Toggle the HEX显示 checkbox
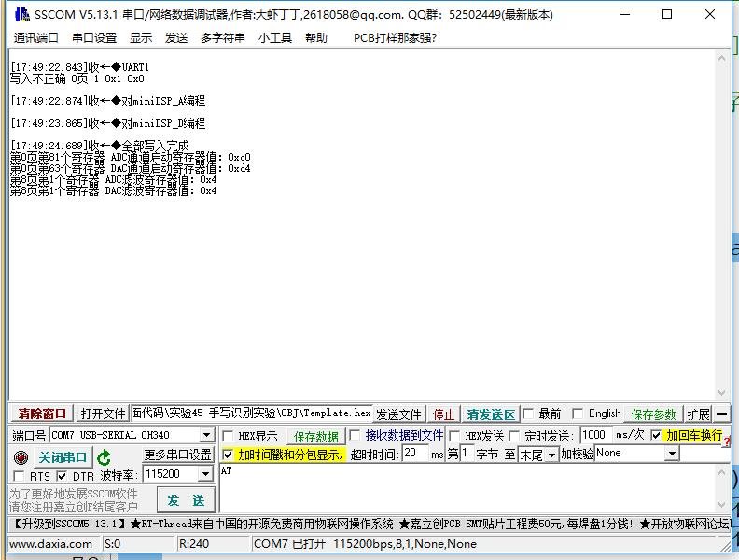The width and height of the screenshot is (739, 560). tap(228, 436)
